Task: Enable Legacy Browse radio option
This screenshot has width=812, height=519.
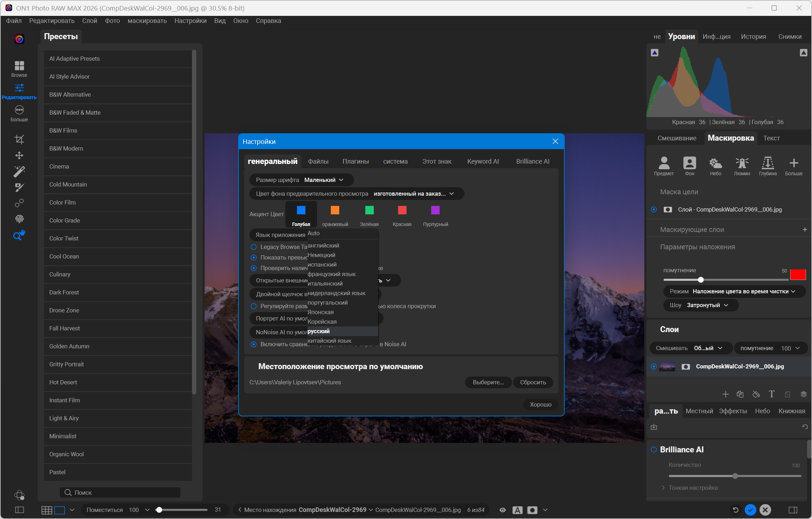Action: pos(254,247)
